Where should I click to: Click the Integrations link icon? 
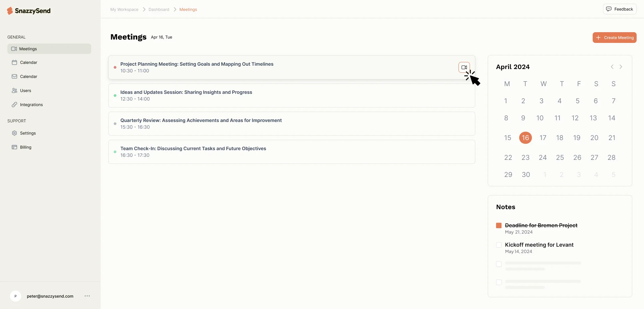pyautogui.click(x=14, y=105)
